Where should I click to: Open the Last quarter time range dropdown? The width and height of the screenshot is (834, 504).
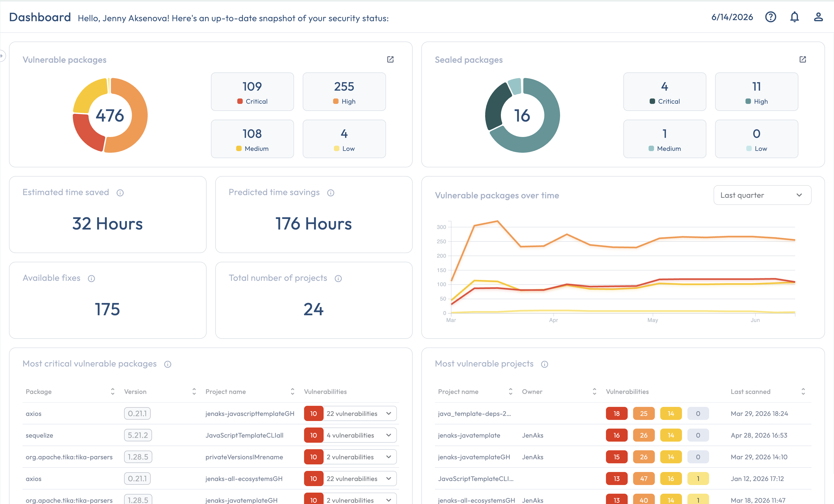point(762,195)
